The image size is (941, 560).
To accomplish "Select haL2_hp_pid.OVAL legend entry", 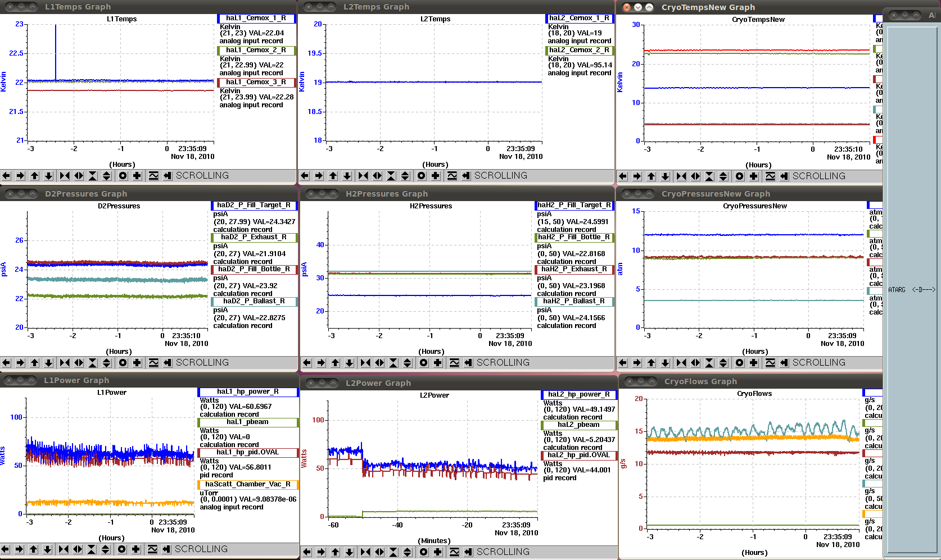I will (579, 455).
